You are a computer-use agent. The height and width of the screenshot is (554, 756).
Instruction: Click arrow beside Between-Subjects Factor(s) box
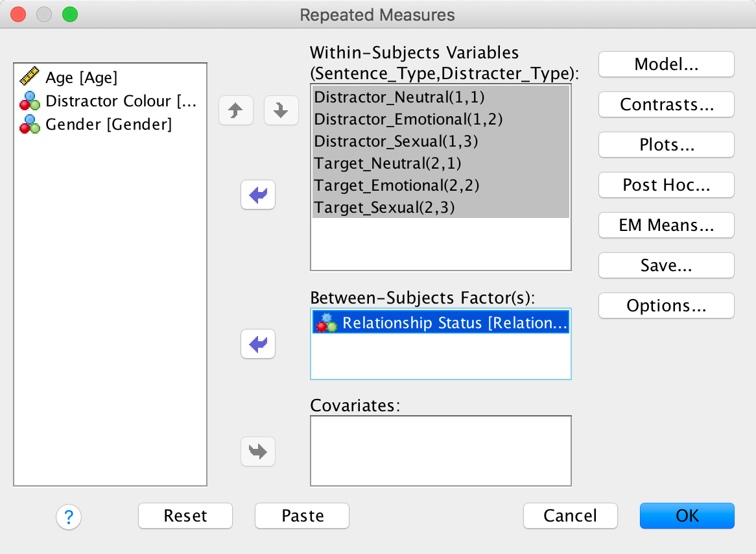(258, 344)
